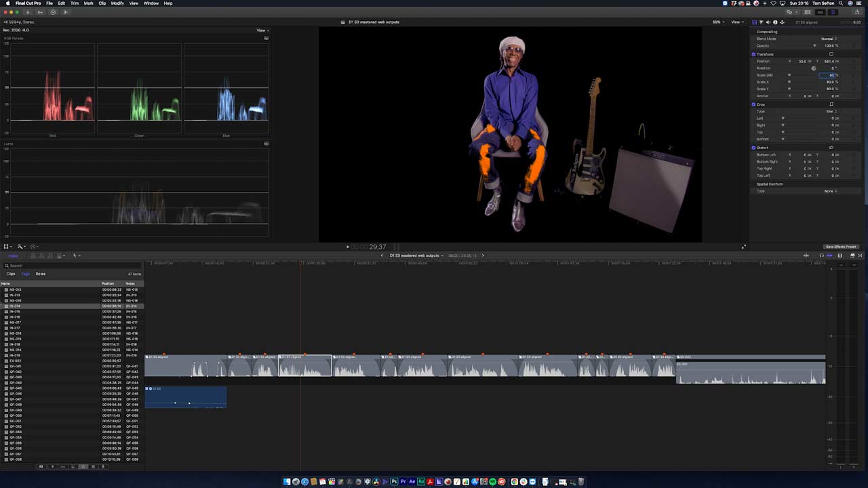Click the Scale (All) value field
Viewport: 868px width, 488px height.
point(829,75)
